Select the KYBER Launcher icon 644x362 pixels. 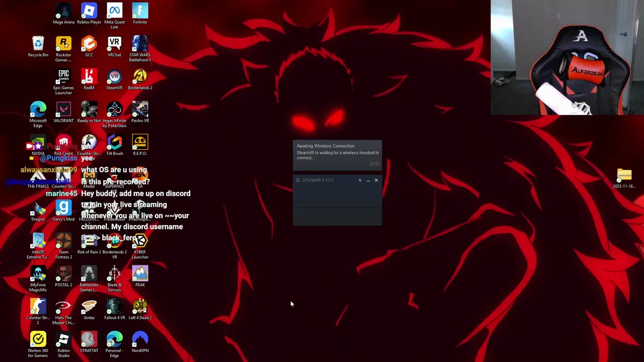(x=140, y=246)
